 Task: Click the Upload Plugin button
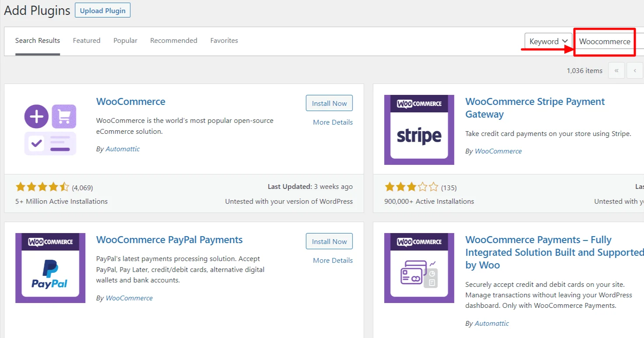pos(102,10)
